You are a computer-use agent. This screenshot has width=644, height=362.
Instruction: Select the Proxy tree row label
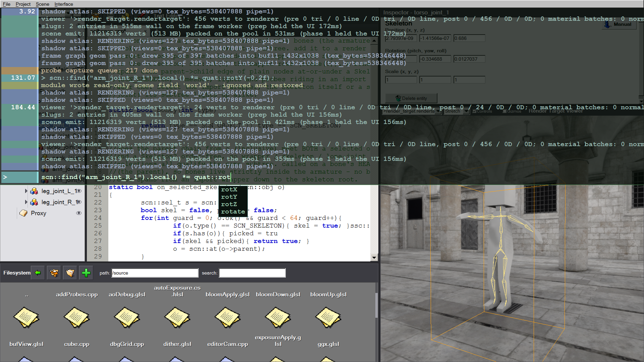[x=39, y=213]
